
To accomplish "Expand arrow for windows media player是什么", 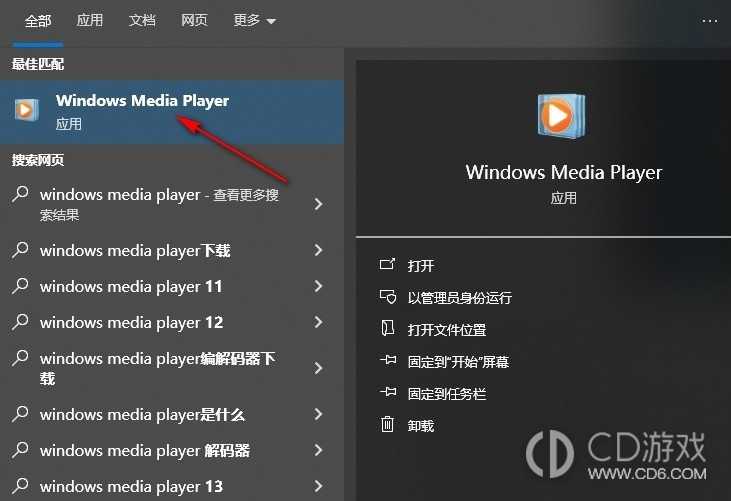I will point(318,414).
